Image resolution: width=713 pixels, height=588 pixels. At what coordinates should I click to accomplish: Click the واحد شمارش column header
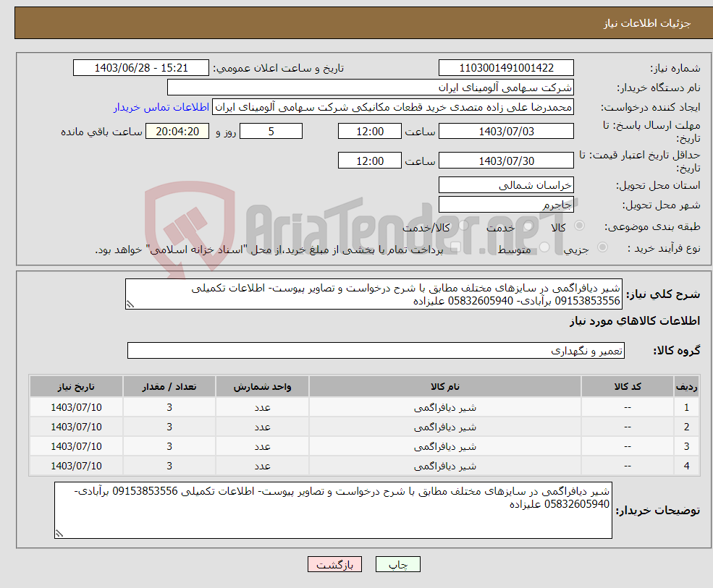[262, 387]
